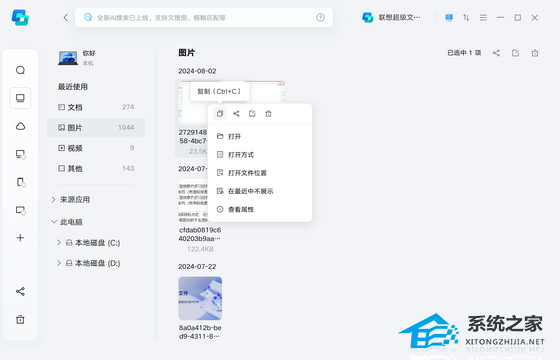Open the connected display icon above the plus
The width and height of the screenshot is (560, 360).
[x=20, y=210]
